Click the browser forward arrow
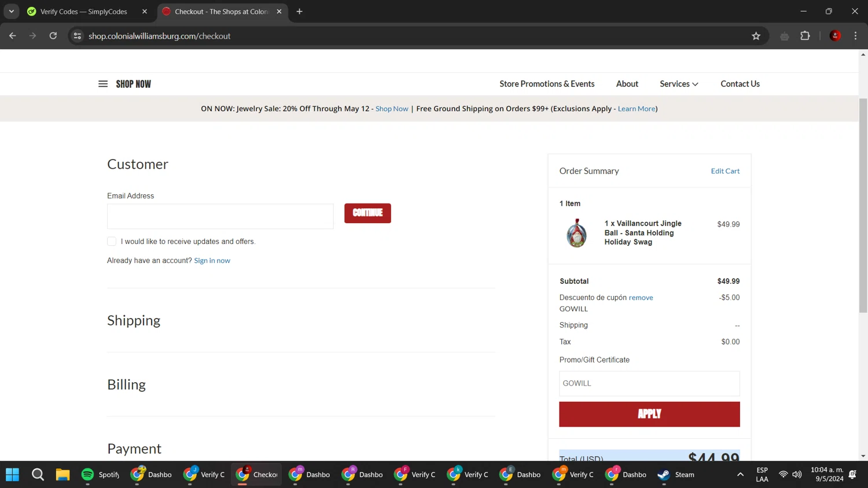This screenshot has height=488, width=868. tap(33, 36)
